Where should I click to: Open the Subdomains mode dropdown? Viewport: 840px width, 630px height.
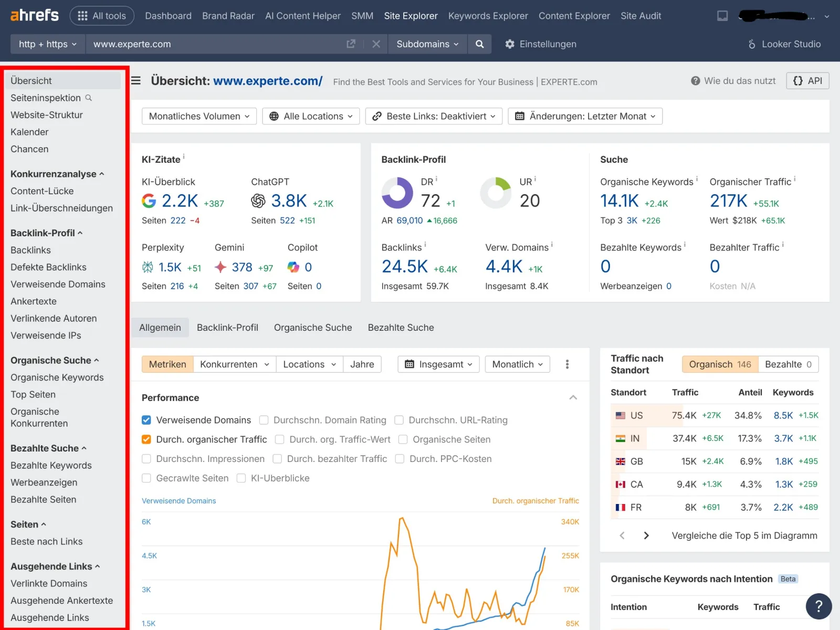click(427, 44)
